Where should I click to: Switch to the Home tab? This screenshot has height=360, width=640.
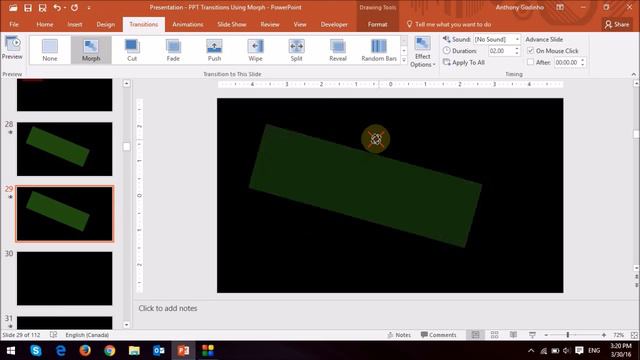(44, 24)
